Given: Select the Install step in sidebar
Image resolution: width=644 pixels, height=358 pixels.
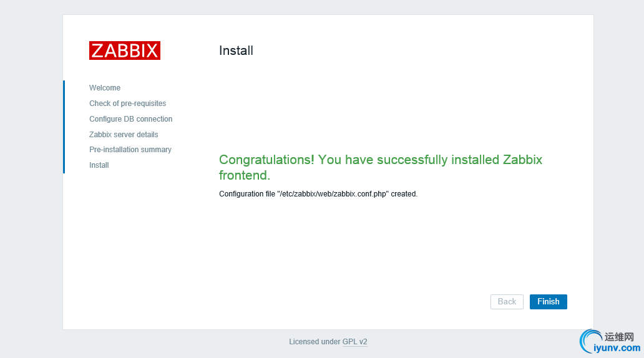Looking at the screenshot, I should (99, 165).
